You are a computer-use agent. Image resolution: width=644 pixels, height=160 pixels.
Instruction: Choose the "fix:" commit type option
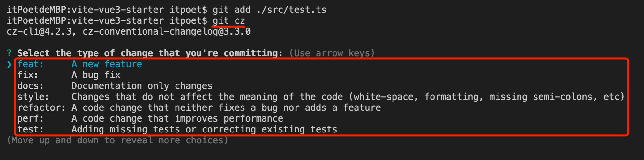28,75
